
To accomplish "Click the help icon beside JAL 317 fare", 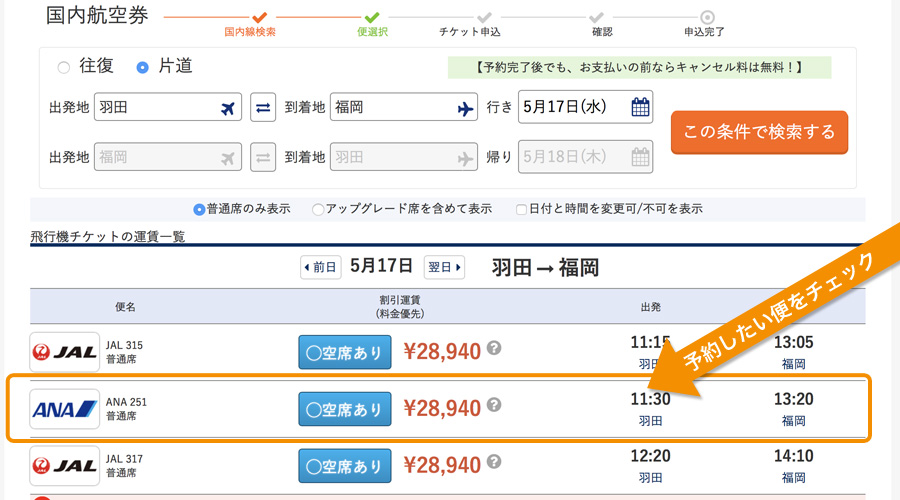I will [x=494, y=463].
